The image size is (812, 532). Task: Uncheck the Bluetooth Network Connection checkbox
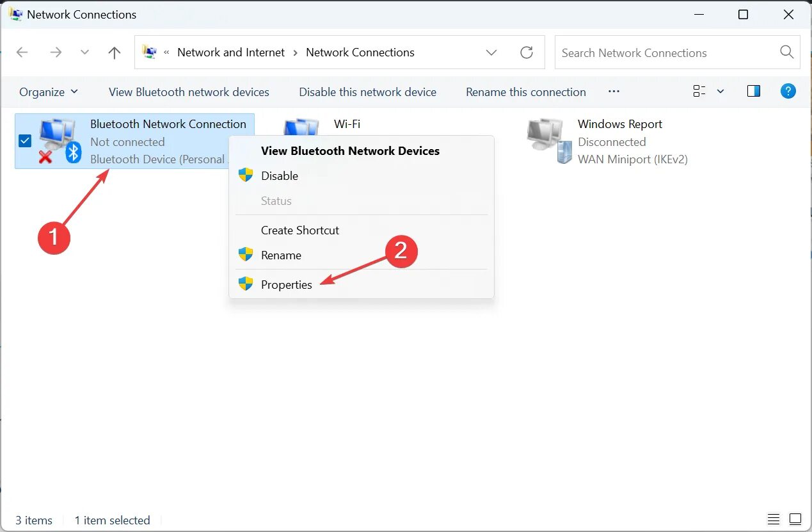[x=25, y=141]
